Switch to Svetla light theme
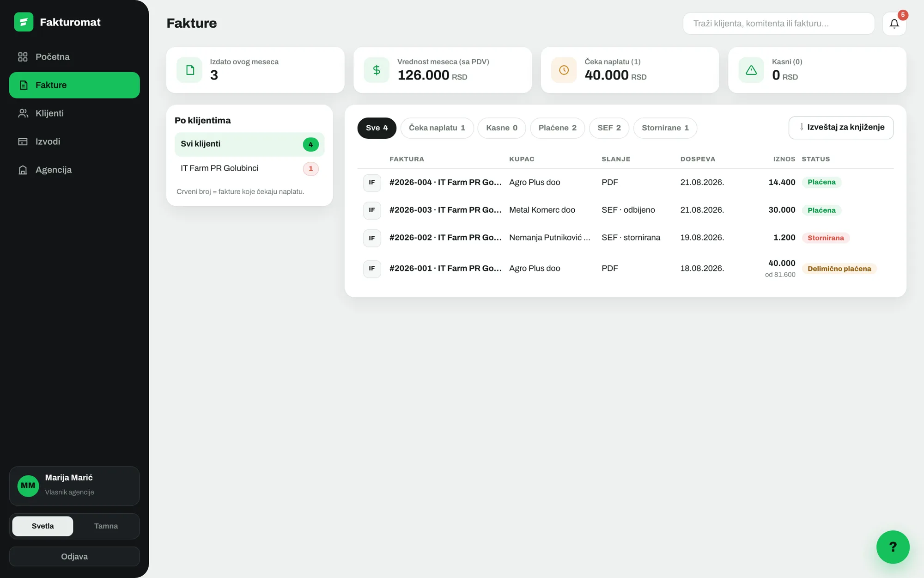Viewport: 924px width, 578px height. (x=43, y=526)
